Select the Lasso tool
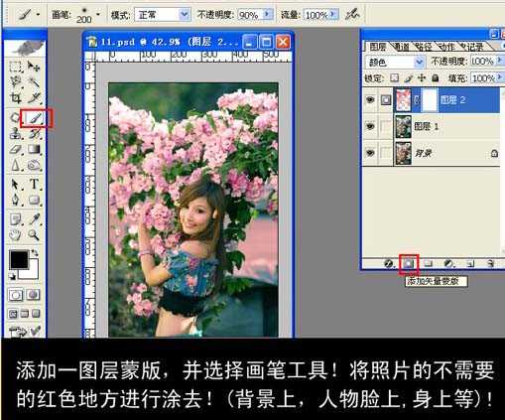Viewport: 505px width, 420px height. click(x=15, y=81)
